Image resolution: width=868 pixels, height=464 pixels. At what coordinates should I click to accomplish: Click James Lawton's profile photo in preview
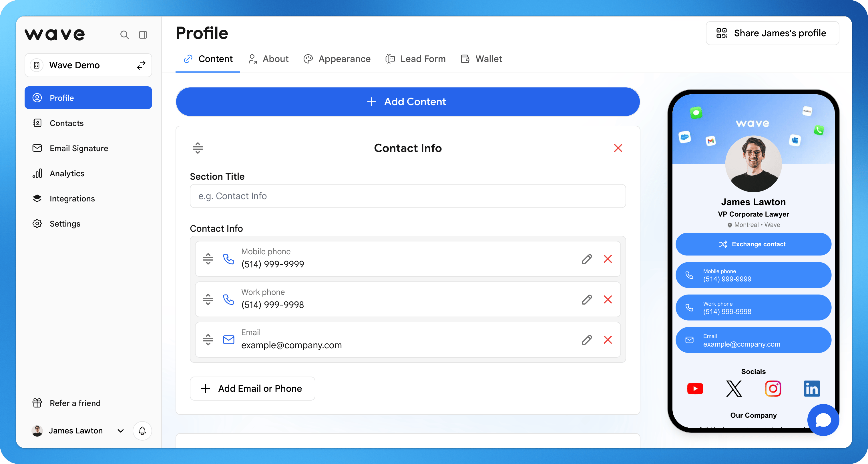(753, 164)
